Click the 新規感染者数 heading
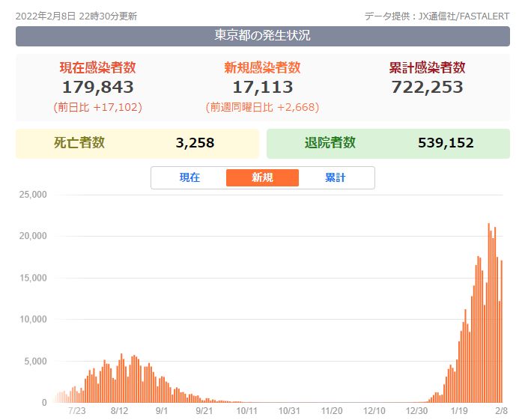 click(262, 67)
